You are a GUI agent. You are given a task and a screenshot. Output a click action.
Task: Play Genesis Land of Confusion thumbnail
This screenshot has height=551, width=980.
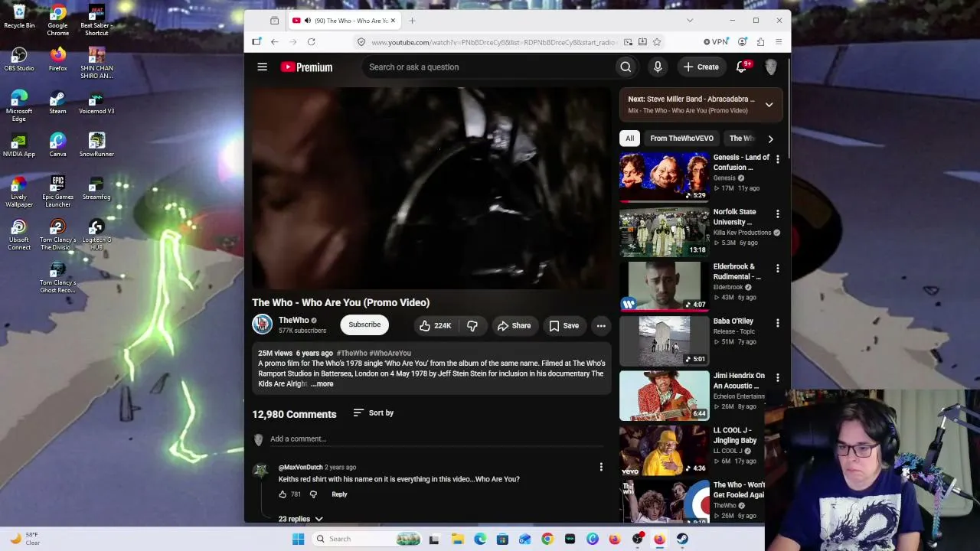pyautogui.click(x=665, y=177)
